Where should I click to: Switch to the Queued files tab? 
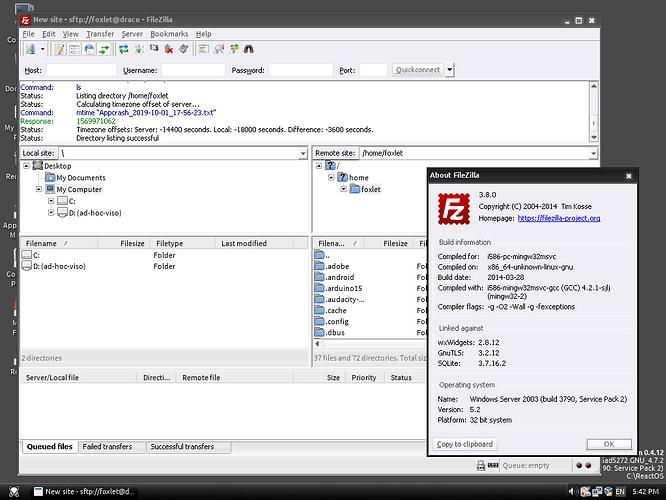(x=50, y=446)
